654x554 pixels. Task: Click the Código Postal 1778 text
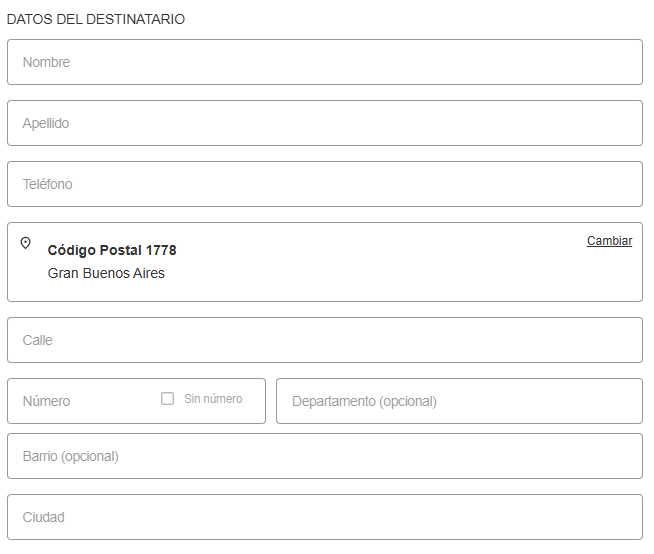[112, 250]
